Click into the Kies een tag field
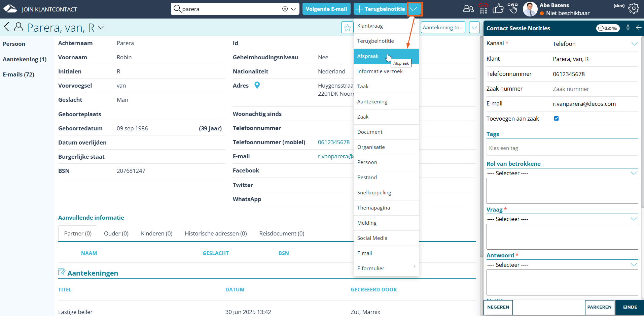This screenshot has height=316, width=644. click(x=562, y=148)
